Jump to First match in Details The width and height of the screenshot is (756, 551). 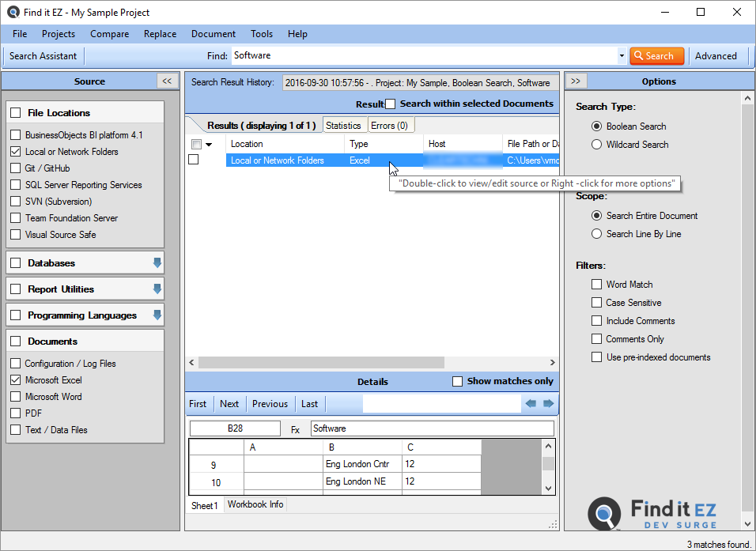click(198, 404)
